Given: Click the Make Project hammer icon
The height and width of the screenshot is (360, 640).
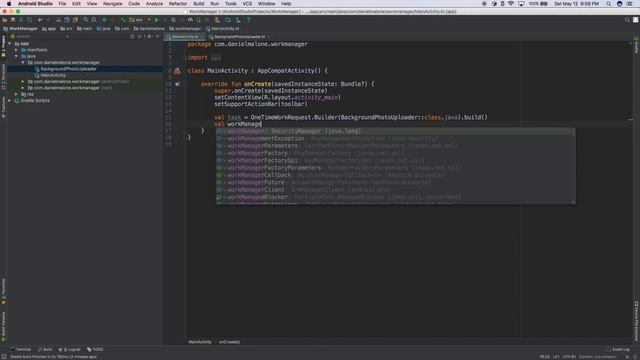Looking at the screenshot, I should (x=123, y=20).
